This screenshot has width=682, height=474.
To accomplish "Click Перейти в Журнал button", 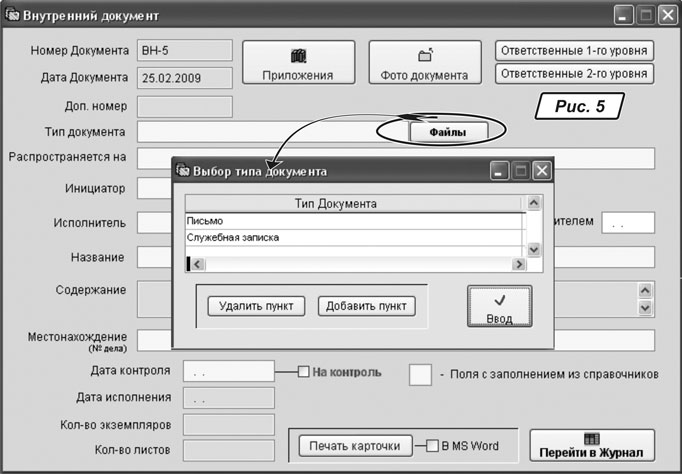I will pos(591,445).
